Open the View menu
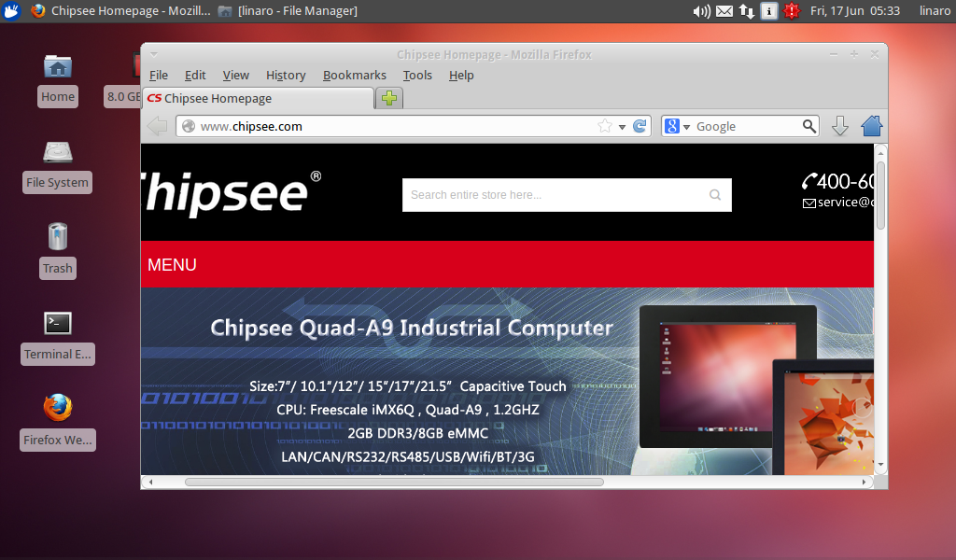Image resolution: width=956 pixels, height=560 pixels. 236,75
